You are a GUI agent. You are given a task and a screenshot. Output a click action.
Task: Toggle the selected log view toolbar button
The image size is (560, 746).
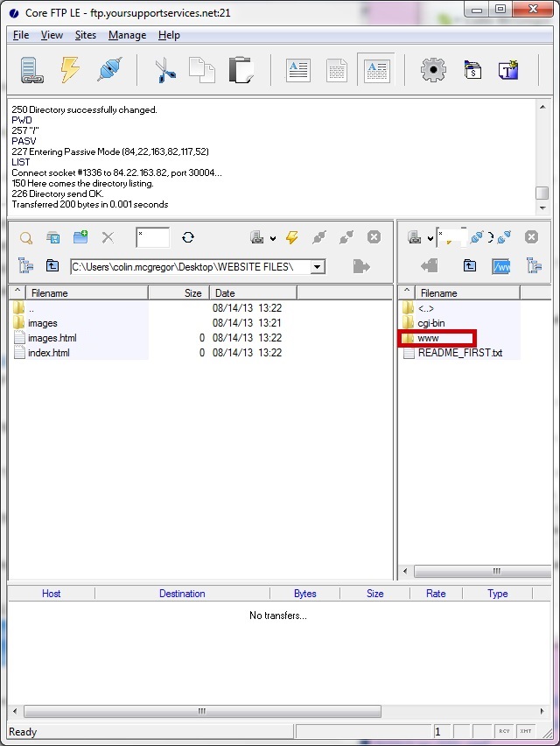tap(375, 70)
